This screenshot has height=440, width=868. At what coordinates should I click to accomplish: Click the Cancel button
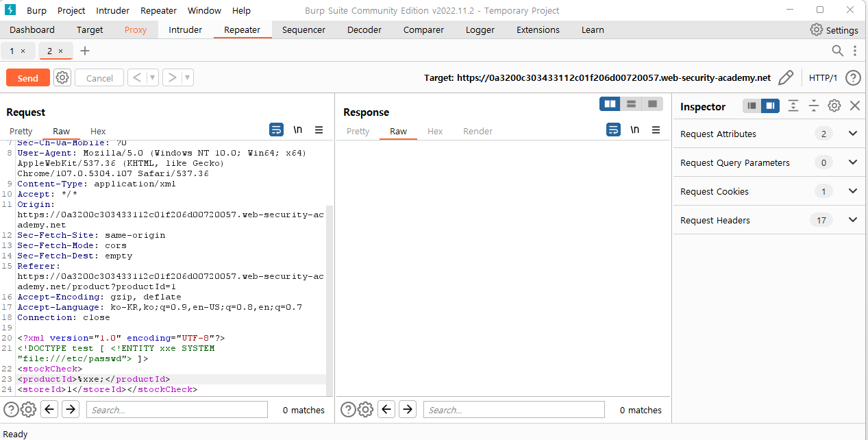click(x=99, y=77)
